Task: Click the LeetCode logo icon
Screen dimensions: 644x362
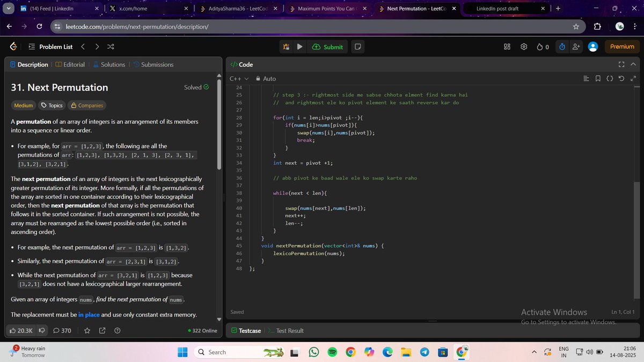Action: pos(13,47)
